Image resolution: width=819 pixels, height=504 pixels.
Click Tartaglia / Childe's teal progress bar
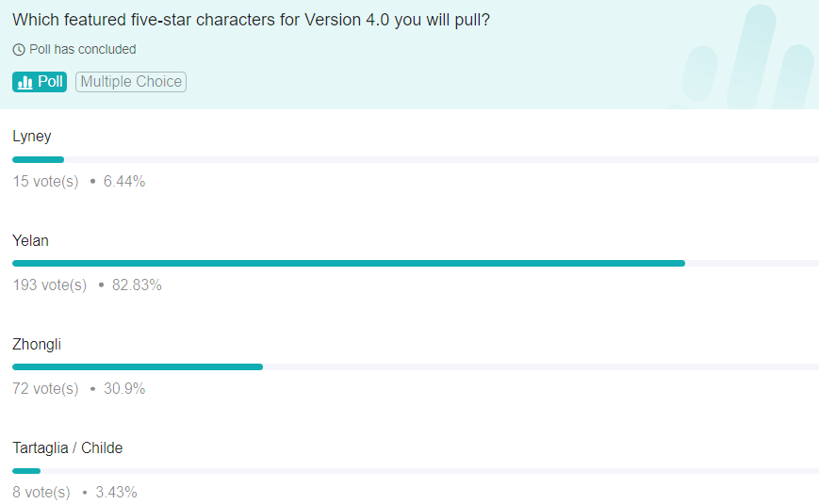click(x=26, y=470)
